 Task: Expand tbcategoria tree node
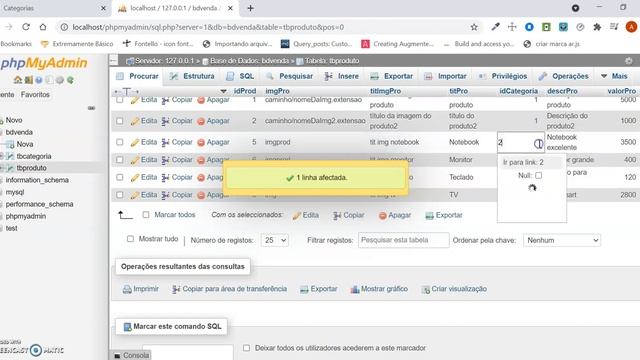click(2, 156)
